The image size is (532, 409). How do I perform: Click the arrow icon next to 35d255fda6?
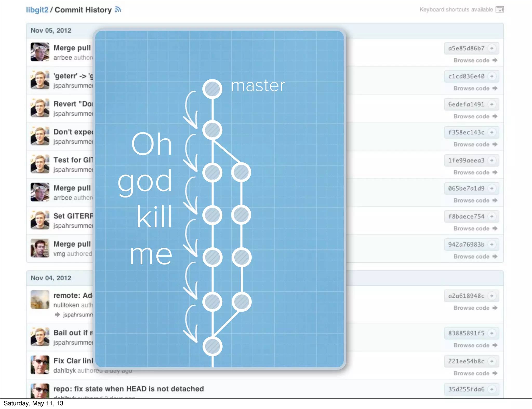click(x=492, y=389)
